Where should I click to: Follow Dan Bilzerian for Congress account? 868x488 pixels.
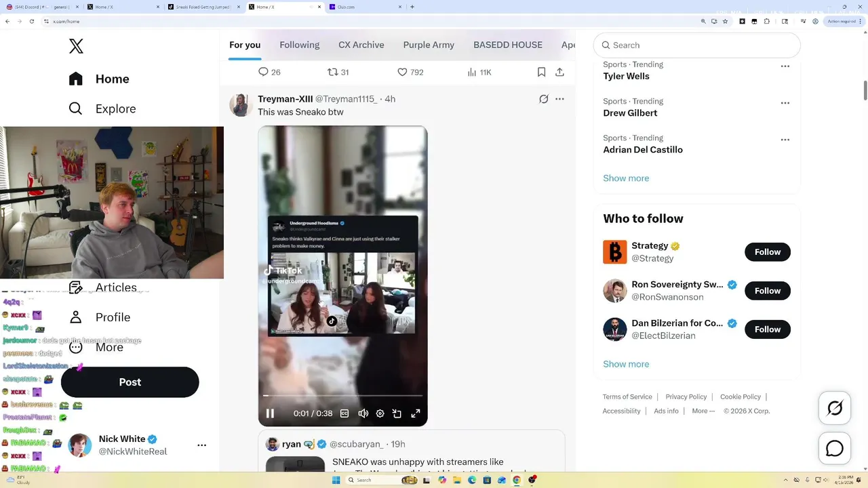click(768, 329)
